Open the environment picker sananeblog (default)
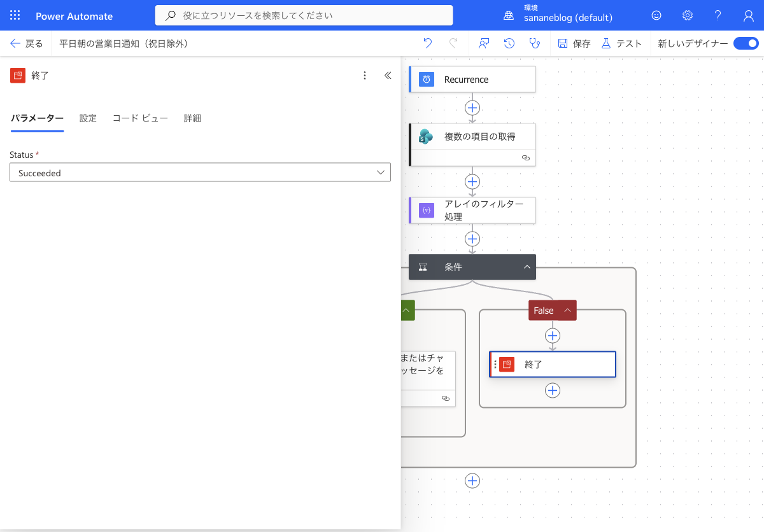 568,18
